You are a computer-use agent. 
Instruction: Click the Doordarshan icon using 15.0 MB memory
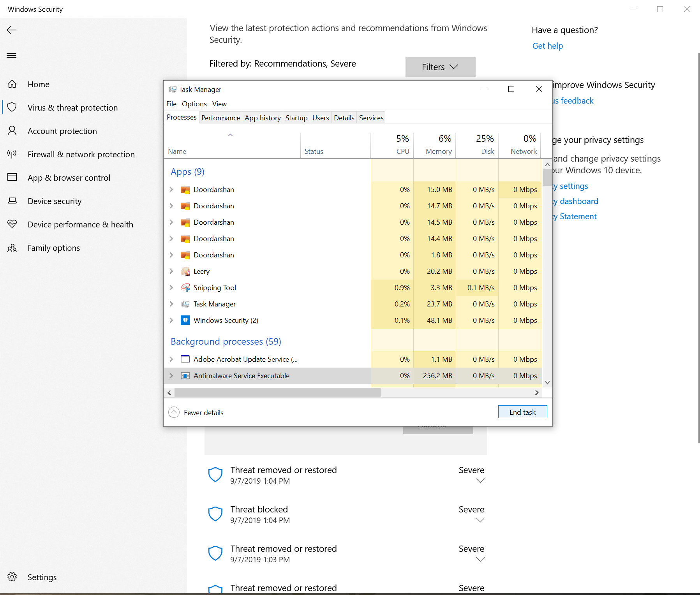pos(185,189)
